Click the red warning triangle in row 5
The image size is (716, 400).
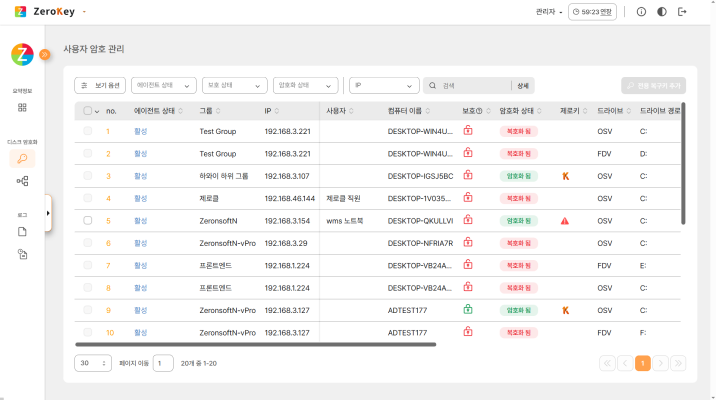coord(565,220)
